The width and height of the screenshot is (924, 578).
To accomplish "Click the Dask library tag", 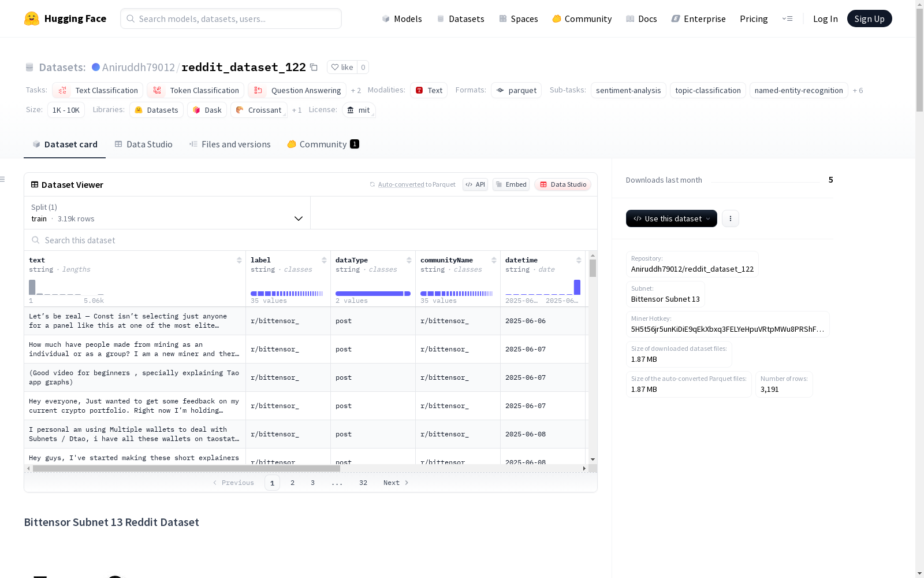I will pos(207,110).
